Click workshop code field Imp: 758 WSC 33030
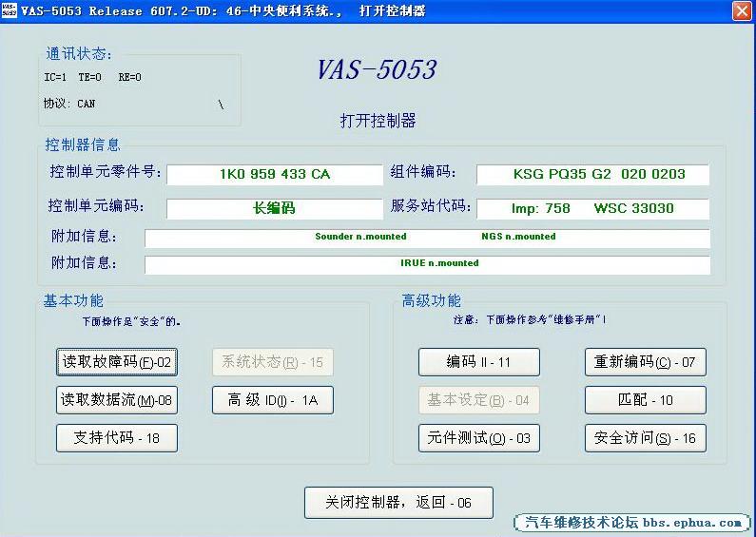Viewport: 756px width, 537px height. point(592,209)
